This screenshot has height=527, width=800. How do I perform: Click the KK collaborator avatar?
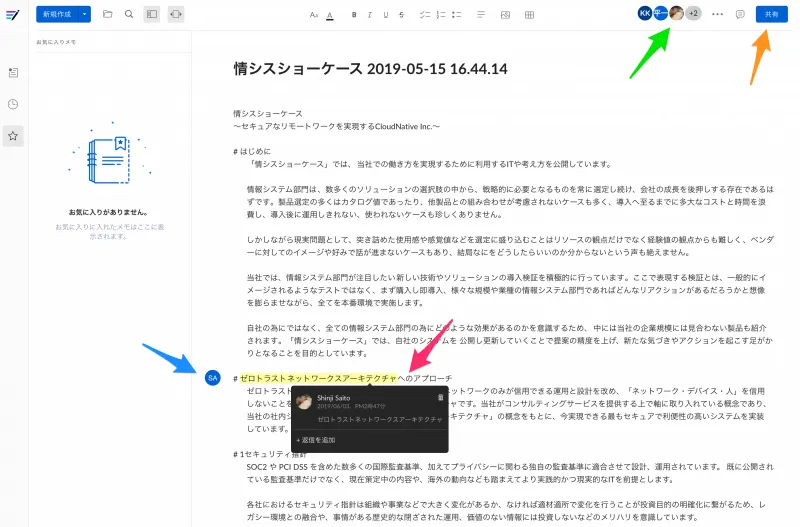(x=644, y=13)
